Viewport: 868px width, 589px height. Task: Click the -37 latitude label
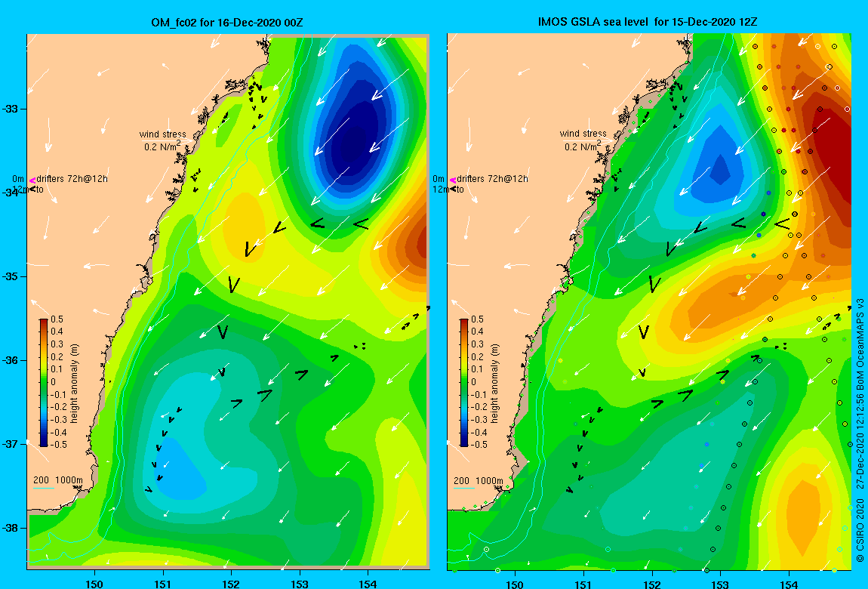coord(10,444)
